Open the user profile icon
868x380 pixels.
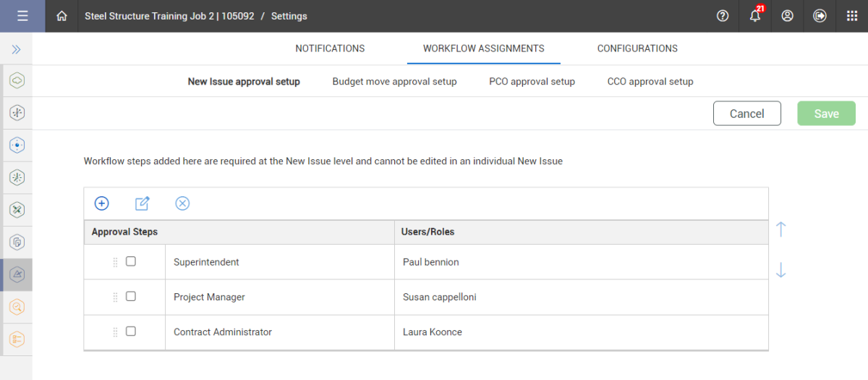pyautogui.click(x=788, y=16)
